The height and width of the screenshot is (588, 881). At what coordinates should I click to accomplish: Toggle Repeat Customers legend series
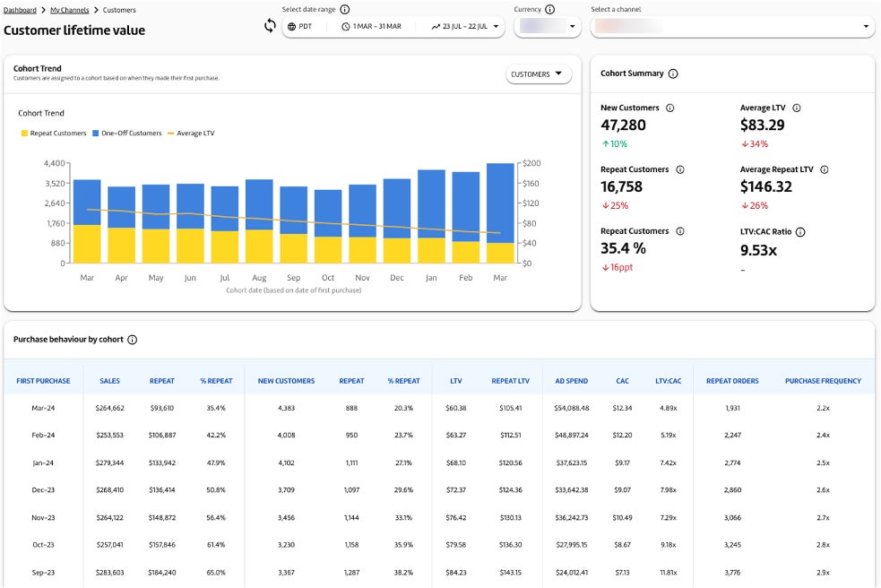pos(54,134)
